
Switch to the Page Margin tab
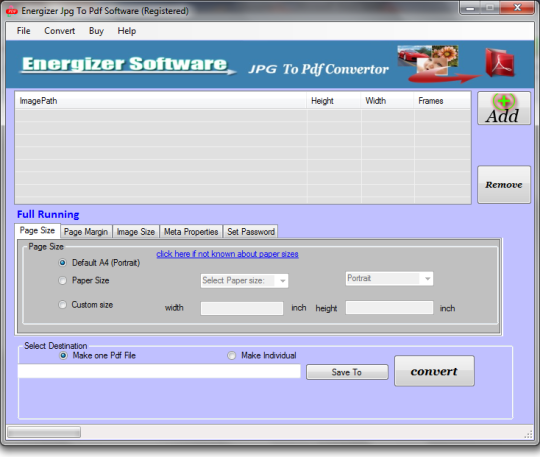coord(86,232)
